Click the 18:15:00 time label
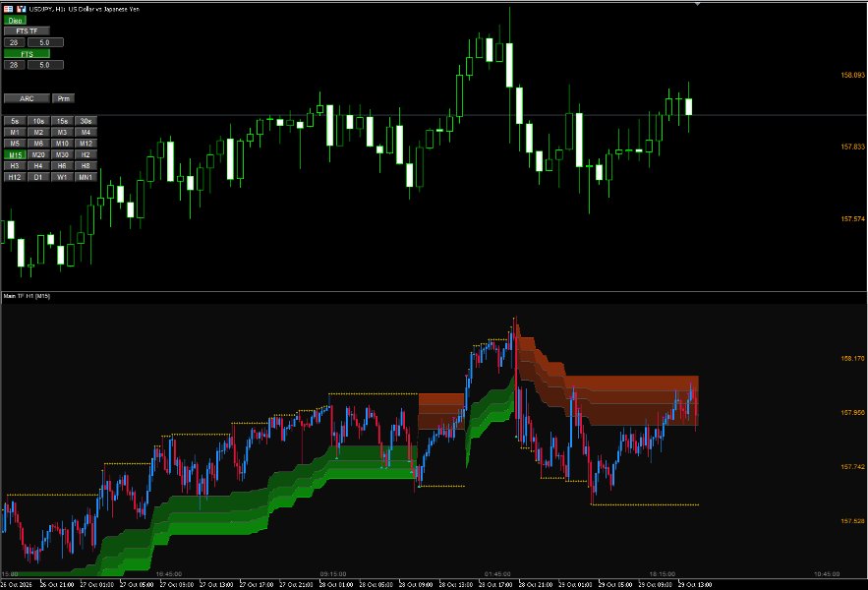This screenshot has width=868, height=590. (x=663, y=574)
